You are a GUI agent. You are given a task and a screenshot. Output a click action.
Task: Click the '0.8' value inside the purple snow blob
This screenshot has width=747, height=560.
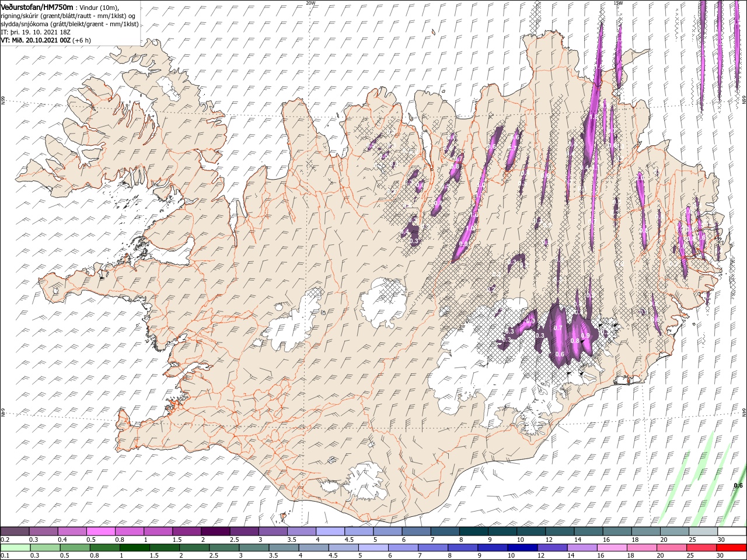point(574,341)
